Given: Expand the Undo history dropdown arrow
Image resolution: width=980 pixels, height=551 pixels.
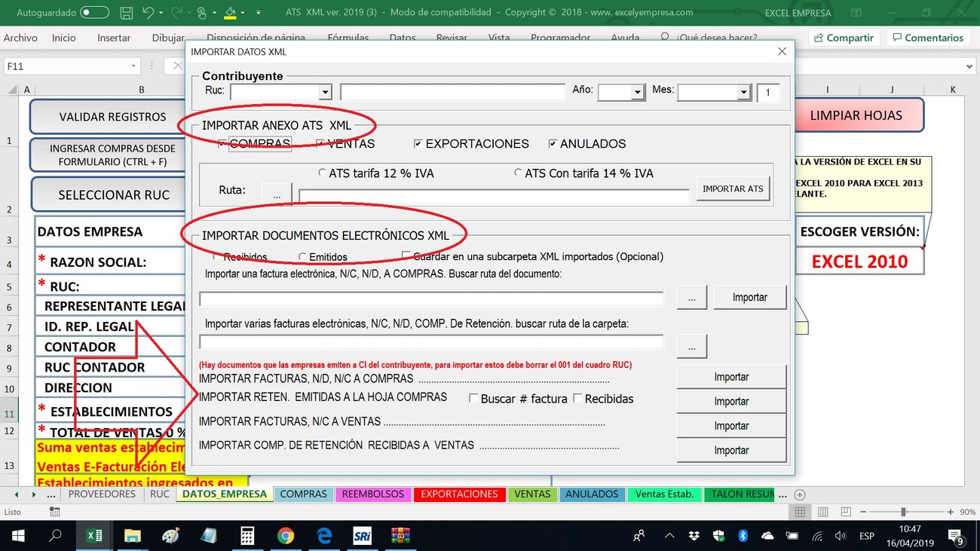Looking at the screenshot, I should [x=161, y=13].
